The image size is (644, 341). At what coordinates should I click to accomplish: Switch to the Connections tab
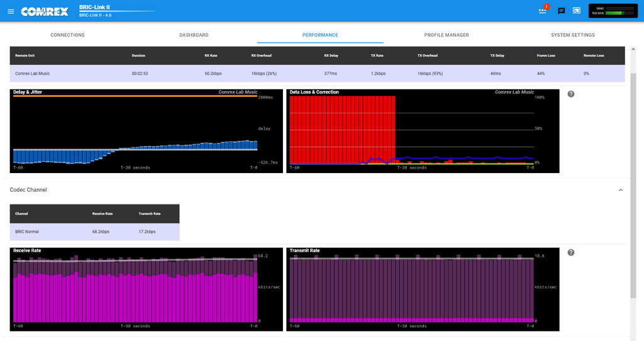pos(67,35)
